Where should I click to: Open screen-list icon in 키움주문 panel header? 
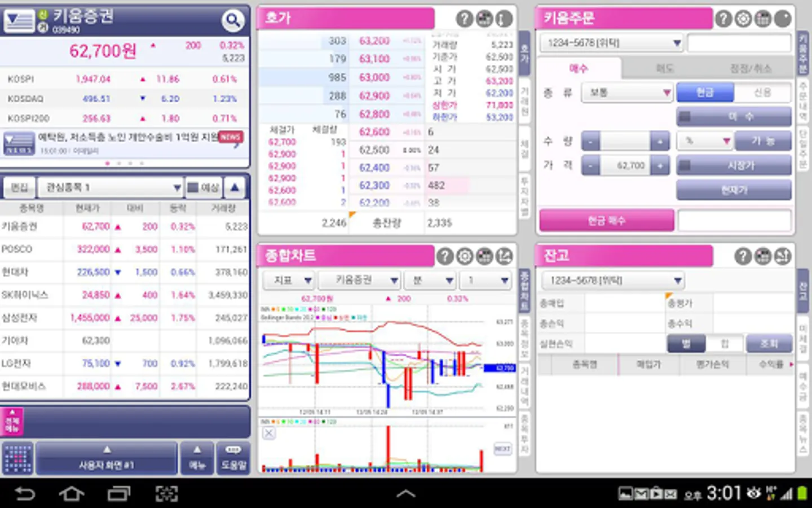point(763,19)
